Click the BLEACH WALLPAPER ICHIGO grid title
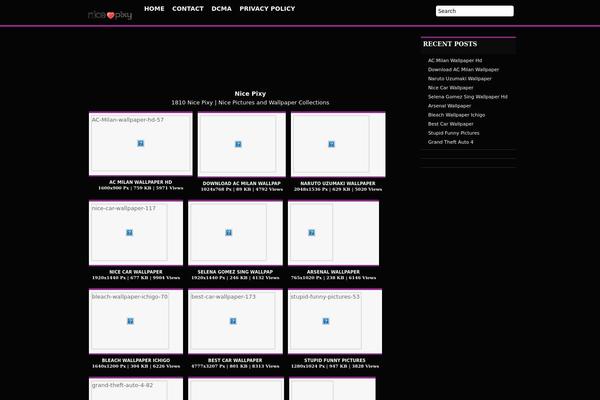The width and height of the screenshot is (600, 400). tap(136, 360)
